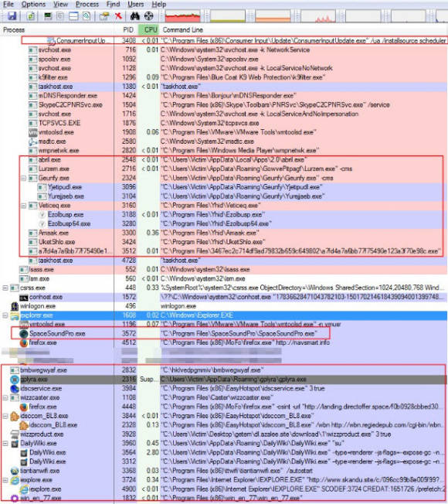
Task: Click the winlogon.exe process icon
Action: click(15, 306)
